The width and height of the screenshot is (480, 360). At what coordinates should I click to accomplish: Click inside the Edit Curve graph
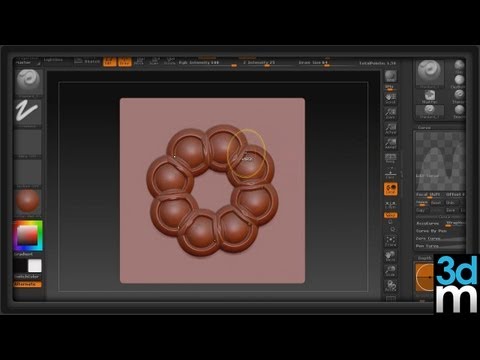click(440, 161)
